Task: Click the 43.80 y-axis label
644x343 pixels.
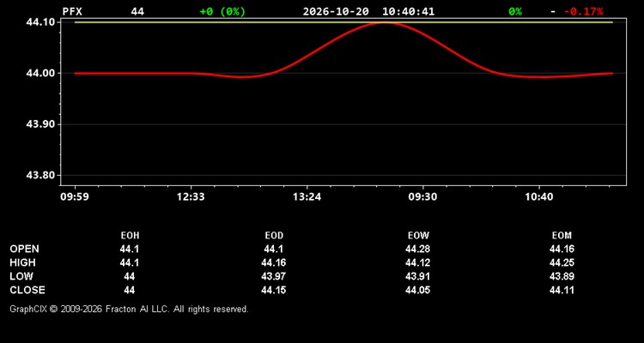Action: (40, 175)
